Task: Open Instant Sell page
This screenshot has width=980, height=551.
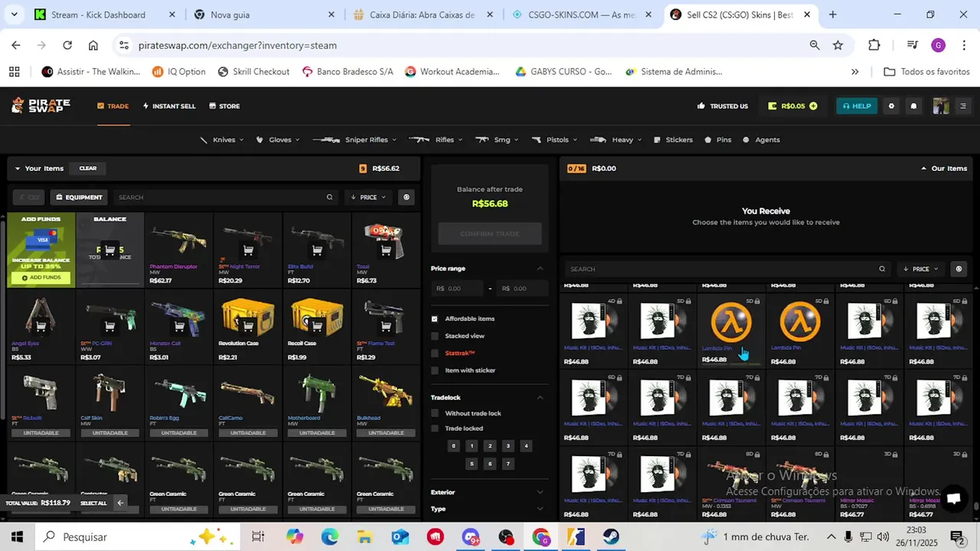Action: click(x=169, y=106)
